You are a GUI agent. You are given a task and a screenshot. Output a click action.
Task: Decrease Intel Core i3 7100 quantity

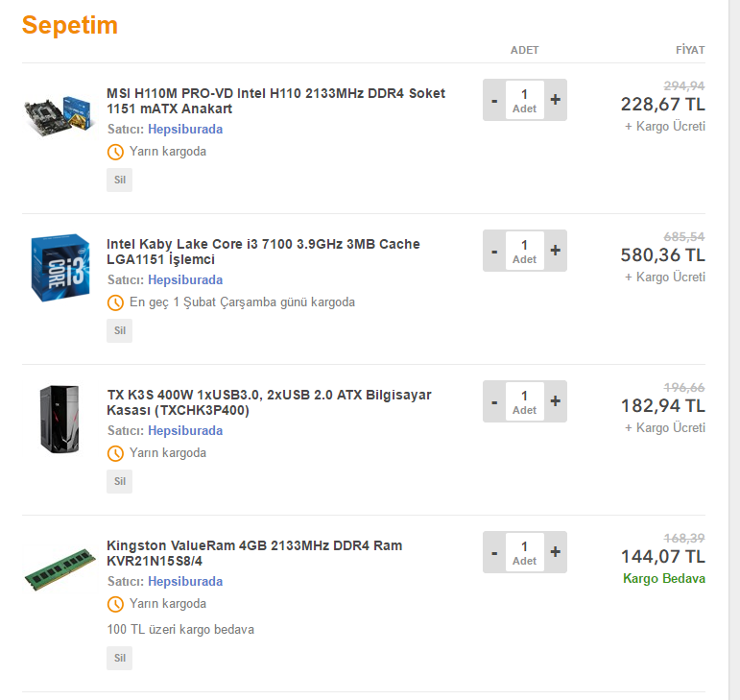pos(494,251)
